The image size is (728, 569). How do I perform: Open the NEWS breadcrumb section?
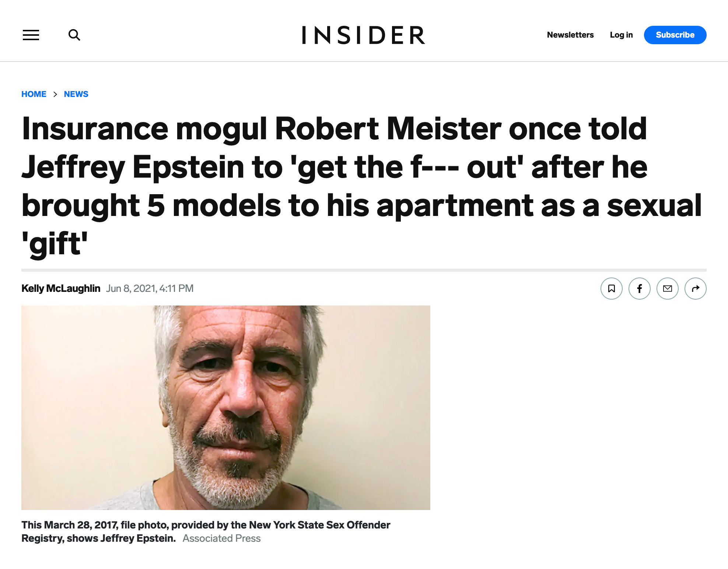[x=76, y=94]
